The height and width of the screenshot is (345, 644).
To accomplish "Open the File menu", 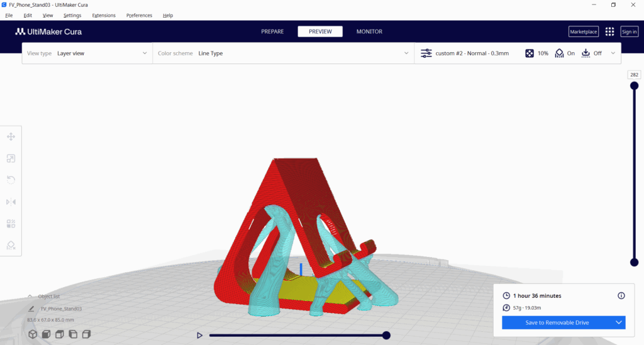I will pyautogui.click(x=9, y=15).
